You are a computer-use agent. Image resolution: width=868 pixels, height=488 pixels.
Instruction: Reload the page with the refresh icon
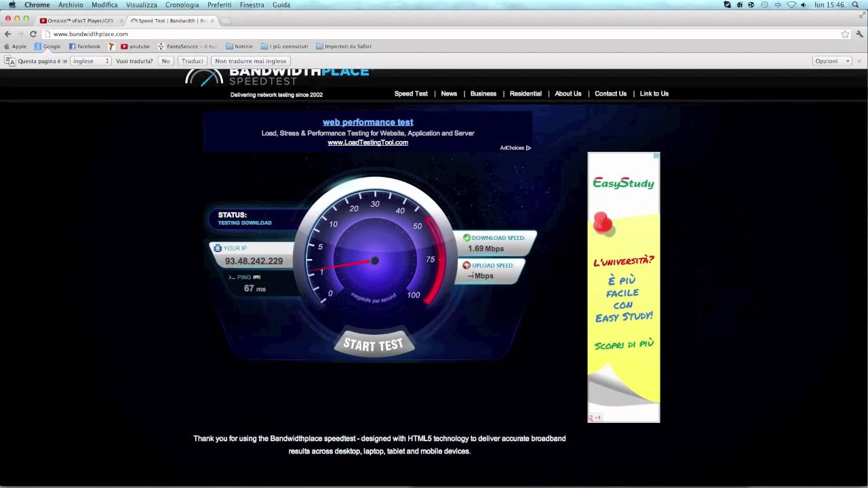pyautogui.click(x=33, y=34)
